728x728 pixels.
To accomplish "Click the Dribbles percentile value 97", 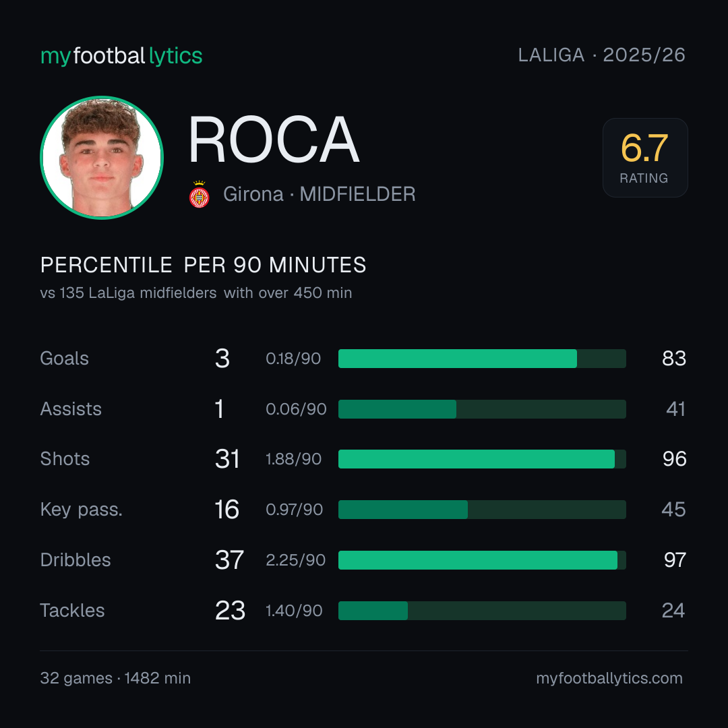I will click(x=675, y=560).
